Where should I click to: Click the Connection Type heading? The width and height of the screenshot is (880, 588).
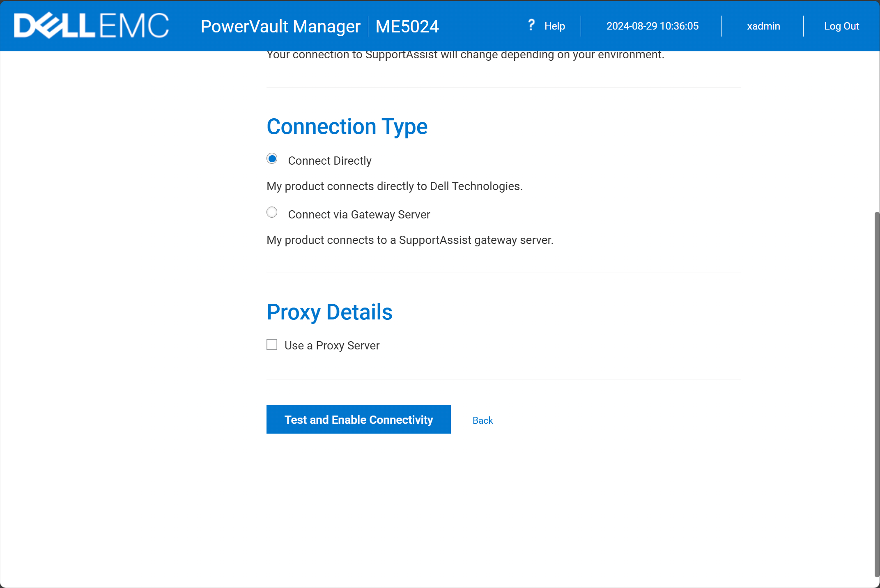pos(347,126)
